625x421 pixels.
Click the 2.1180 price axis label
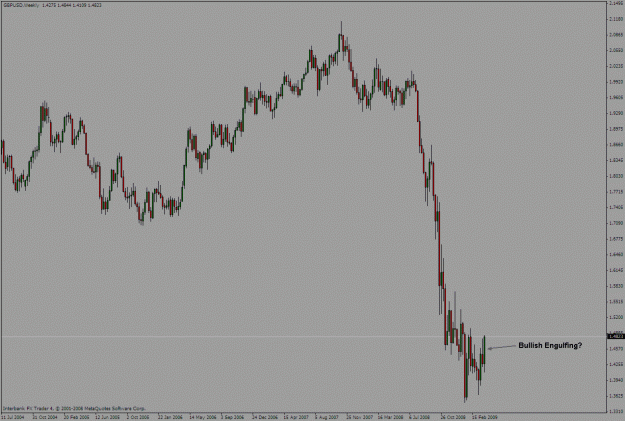coord(616,19)
